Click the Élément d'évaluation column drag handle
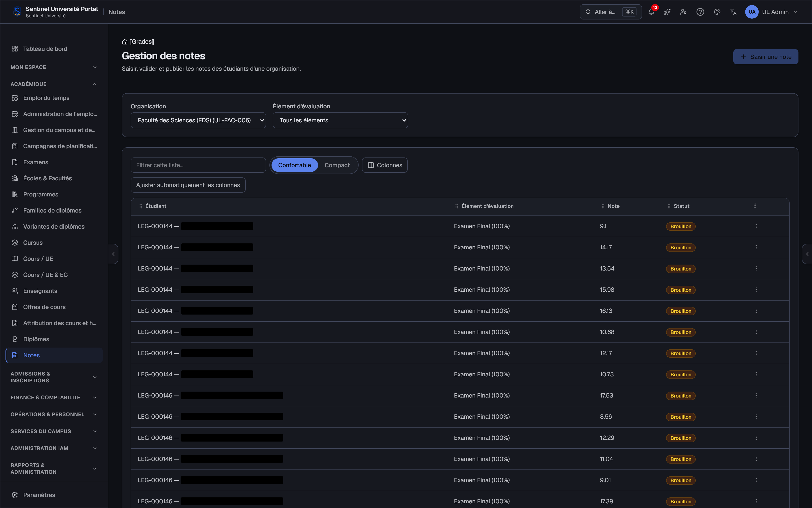Viewport: 812px width, 508px height. 457,206
